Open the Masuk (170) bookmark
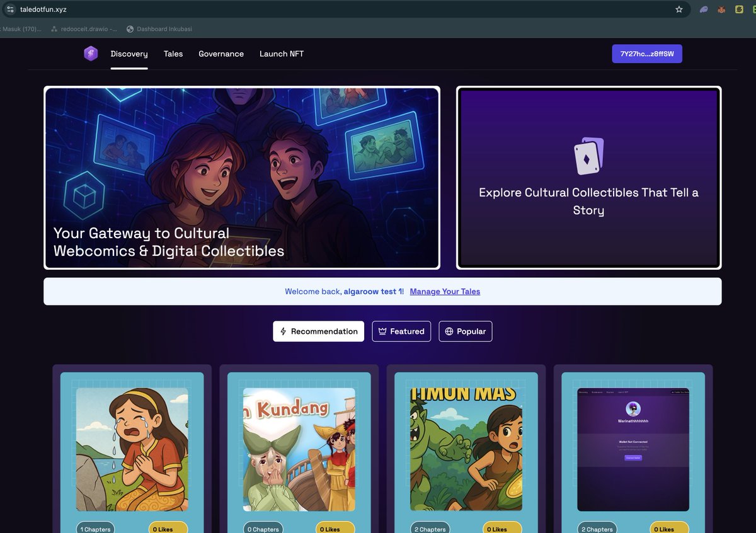756x533 pixels. click(21, 29)
